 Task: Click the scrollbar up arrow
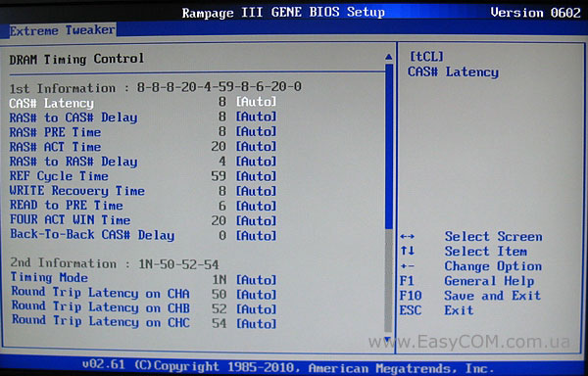pos(389,57)
